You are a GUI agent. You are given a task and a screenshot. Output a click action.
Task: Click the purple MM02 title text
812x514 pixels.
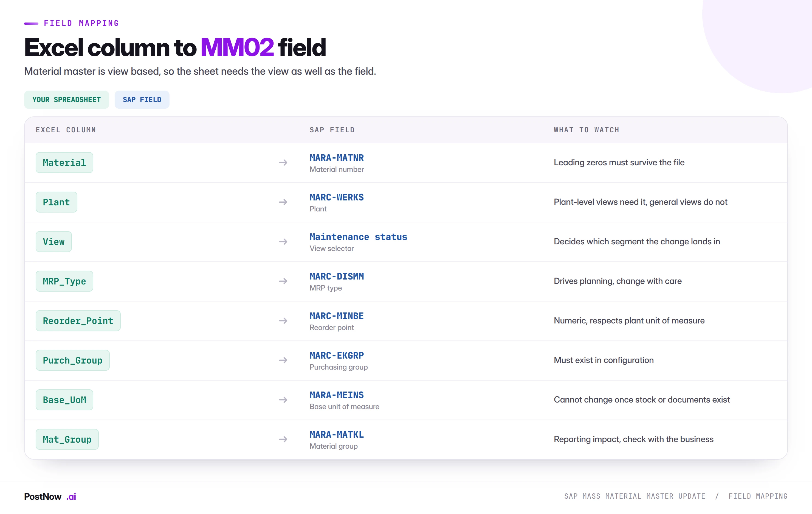tap(237, 47)
